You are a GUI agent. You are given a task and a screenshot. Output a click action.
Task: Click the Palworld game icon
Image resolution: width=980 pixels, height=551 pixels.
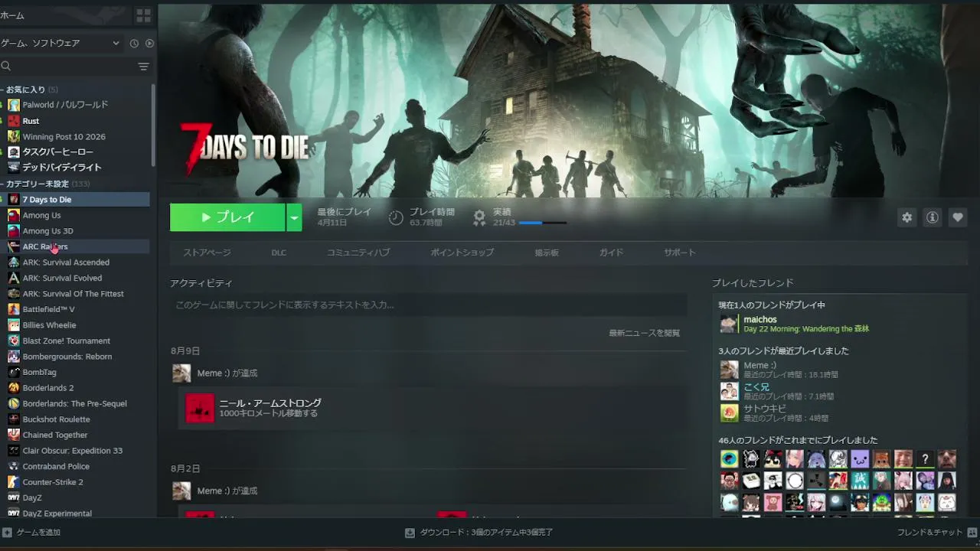click(x=14, y=105)
